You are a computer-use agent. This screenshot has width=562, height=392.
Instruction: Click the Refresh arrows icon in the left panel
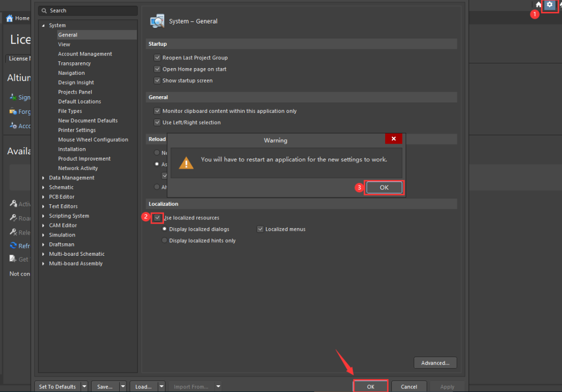point(14,246)
